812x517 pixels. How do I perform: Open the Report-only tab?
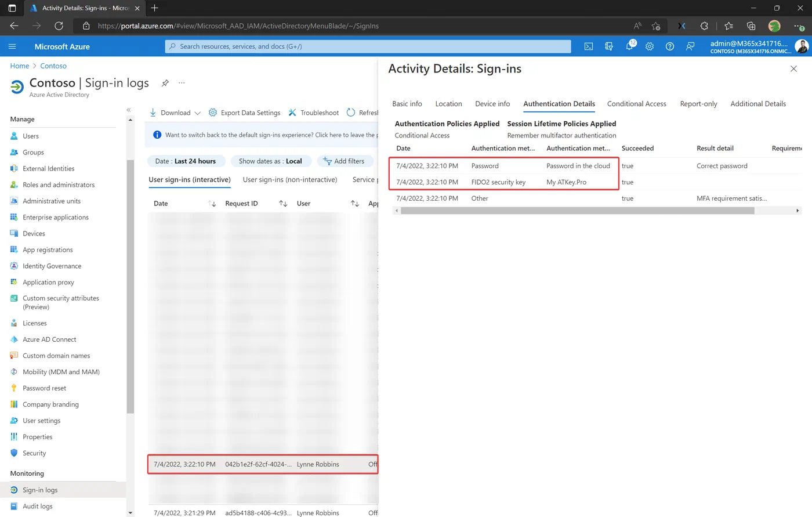pyautogui.click(x=698, y=104)
